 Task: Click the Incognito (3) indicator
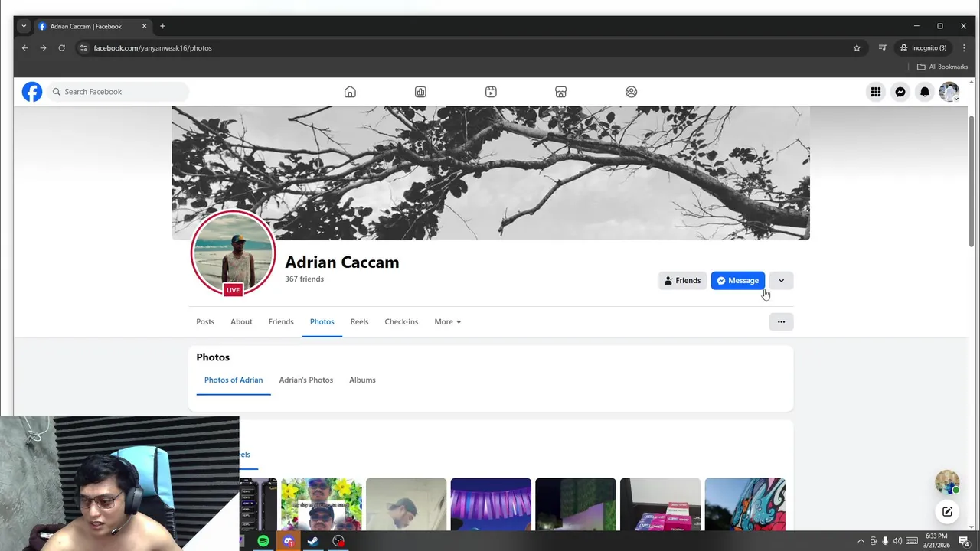tap(923, 47)
